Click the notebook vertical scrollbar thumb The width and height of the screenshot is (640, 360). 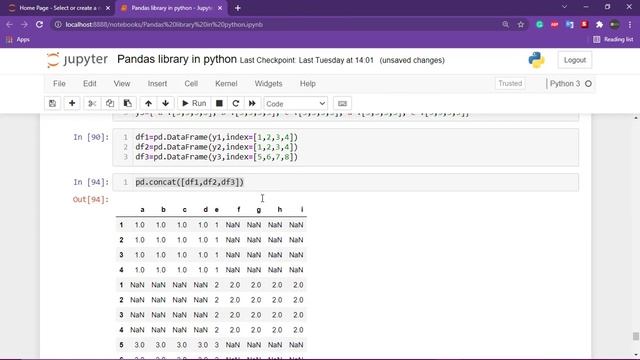point(636,336)
